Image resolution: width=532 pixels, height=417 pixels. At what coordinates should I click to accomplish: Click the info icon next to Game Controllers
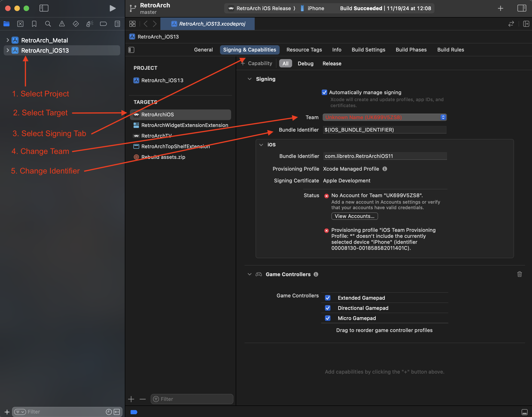316,274
